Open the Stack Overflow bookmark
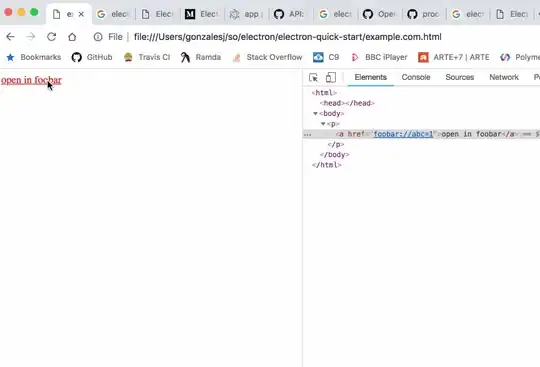 click(x=267, y=57)
